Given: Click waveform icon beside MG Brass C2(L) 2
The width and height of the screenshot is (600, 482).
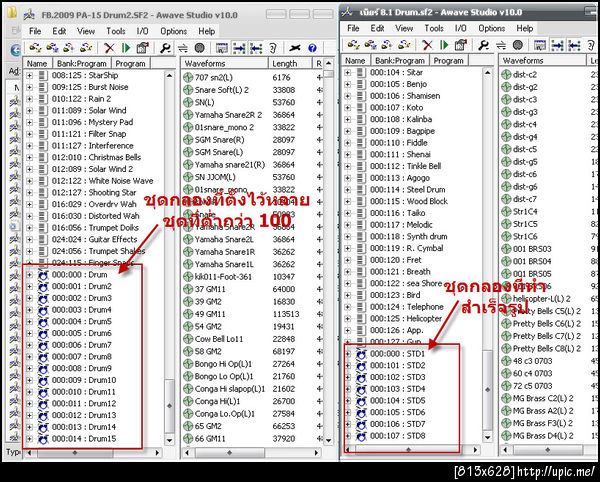Looking at the screenshot, I should pos(506,399).
